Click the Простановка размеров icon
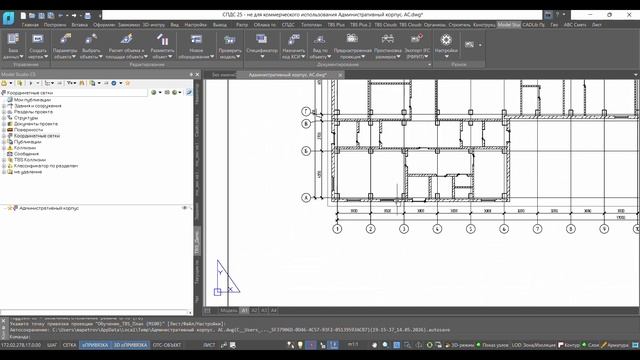 coord(387,39)
